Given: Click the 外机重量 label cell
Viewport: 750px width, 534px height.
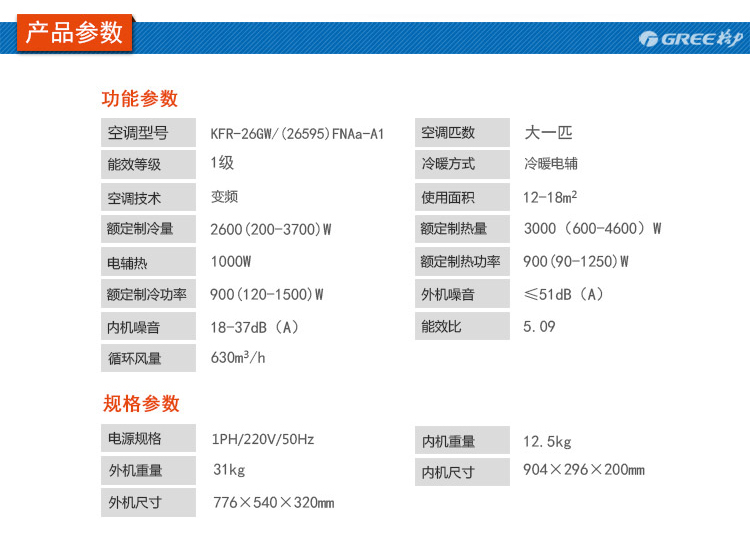Looking at the screenshot, I should pyautogui.click(x=148, y=470).
